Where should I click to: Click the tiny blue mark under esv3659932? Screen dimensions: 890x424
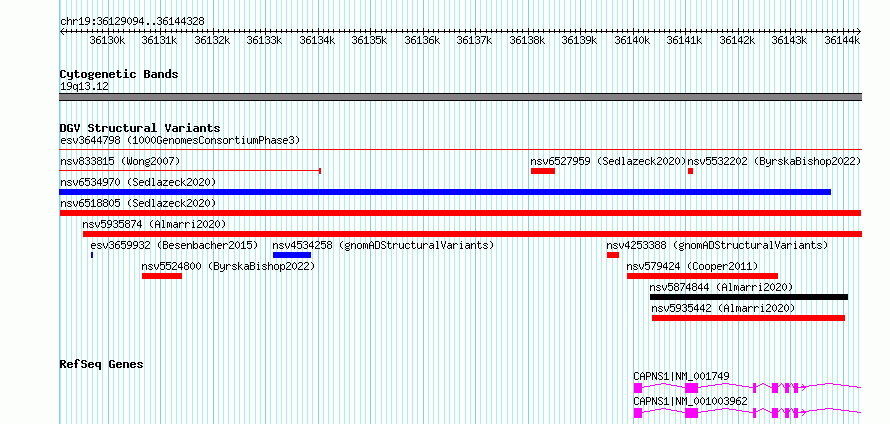pyautogui.click(x=92, y=255)
